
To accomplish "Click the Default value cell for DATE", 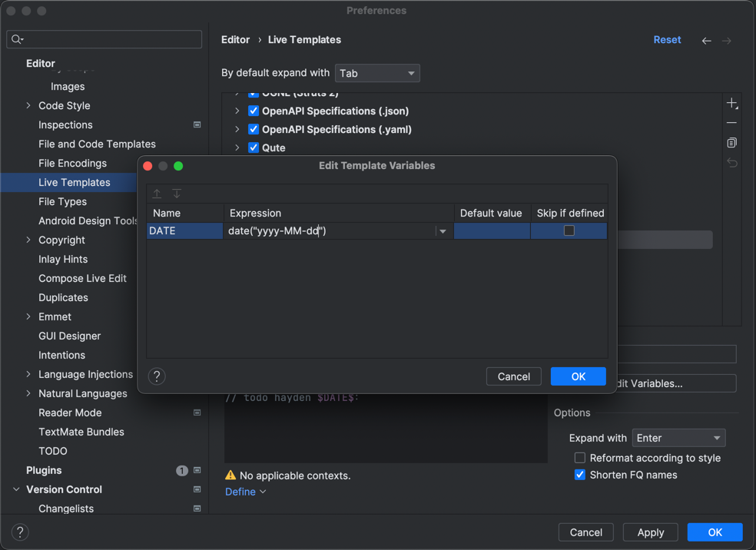I will click(492, 230).
